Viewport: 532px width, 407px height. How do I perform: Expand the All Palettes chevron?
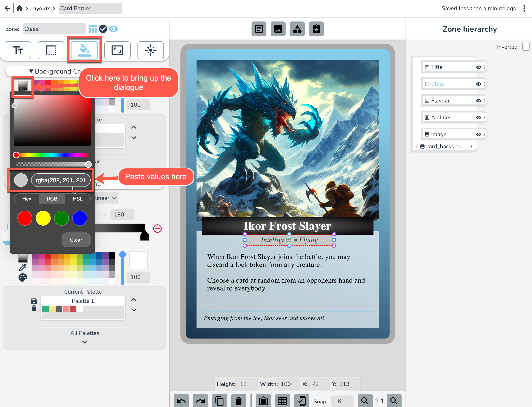pyautogui.click(x=84, y=342)
